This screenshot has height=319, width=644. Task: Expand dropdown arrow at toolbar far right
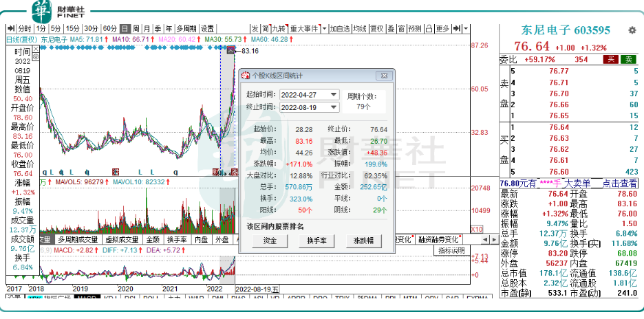466,29
